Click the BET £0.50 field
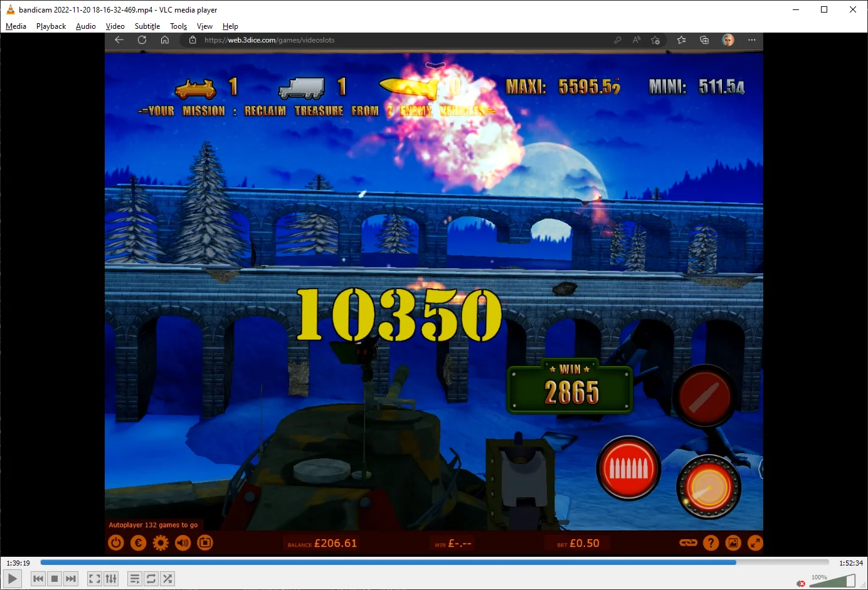 pyautogui.click(x=578, y=544)
